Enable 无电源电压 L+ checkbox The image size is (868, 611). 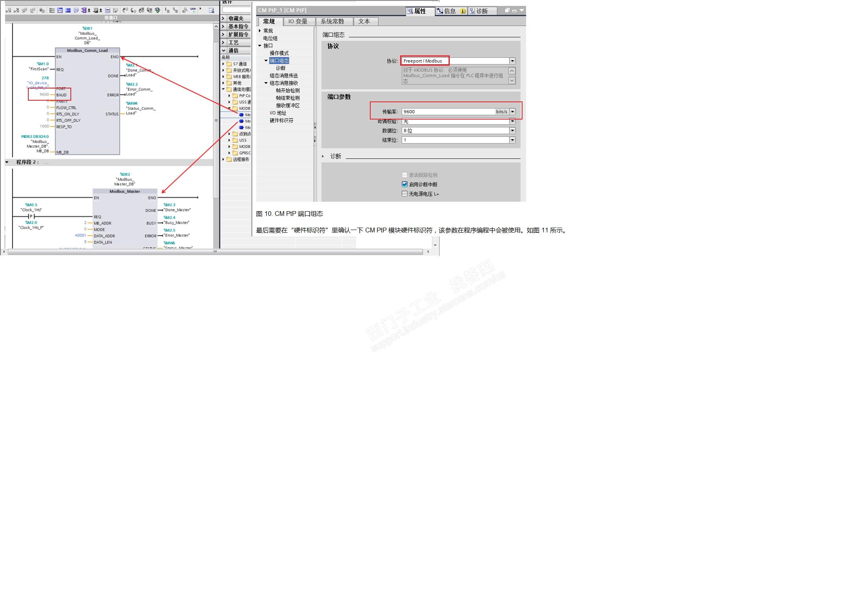[404, 194]
